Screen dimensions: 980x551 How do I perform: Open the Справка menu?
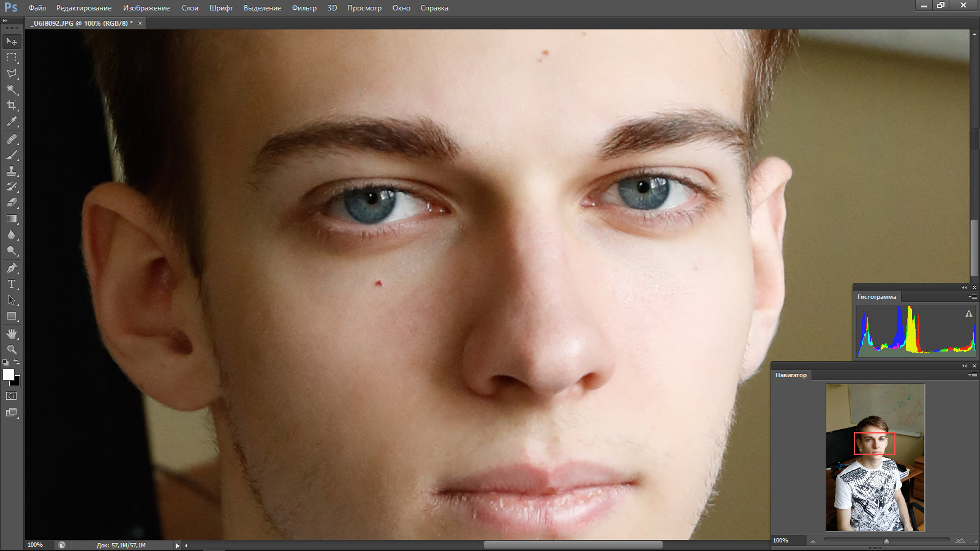tap(434, 8)
